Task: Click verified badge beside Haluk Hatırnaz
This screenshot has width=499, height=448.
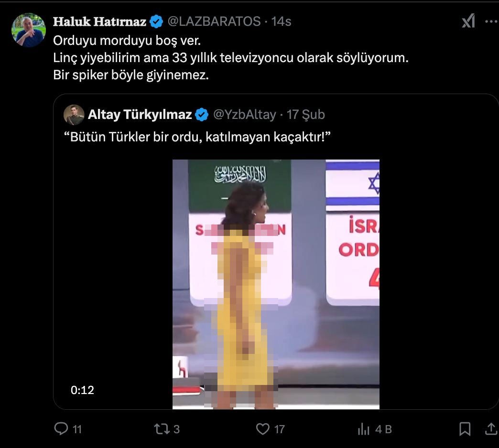Action: [x=156, y=21]
